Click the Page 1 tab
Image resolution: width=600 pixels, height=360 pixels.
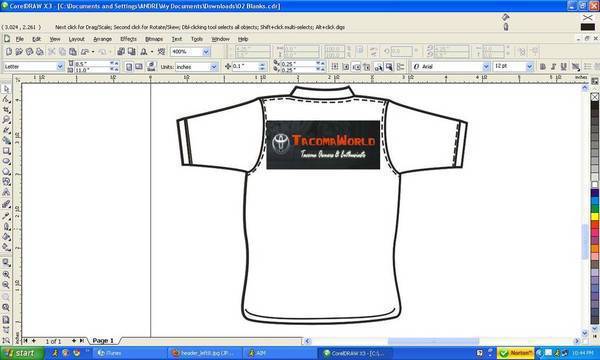(x=103, y=340)
